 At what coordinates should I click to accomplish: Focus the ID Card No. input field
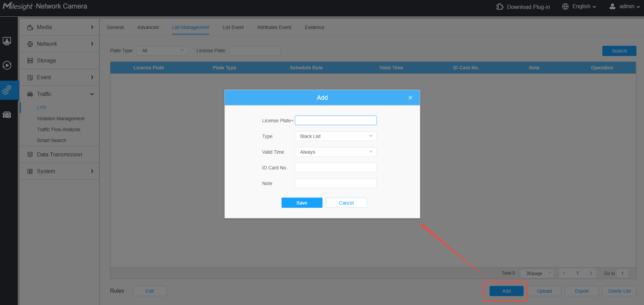point(336,168)
